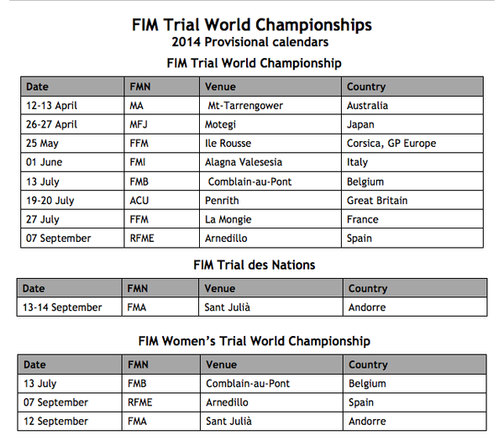Select the La Mongie venue cell
Screen dimensions: 504x446
[270, 219]
